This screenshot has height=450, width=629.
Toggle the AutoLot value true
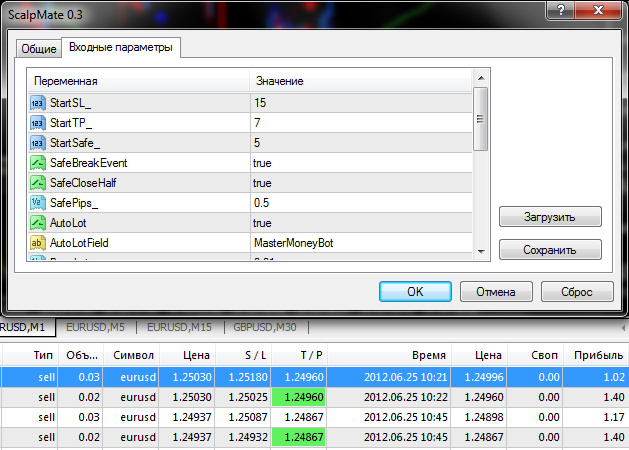[x=361, y=223]
